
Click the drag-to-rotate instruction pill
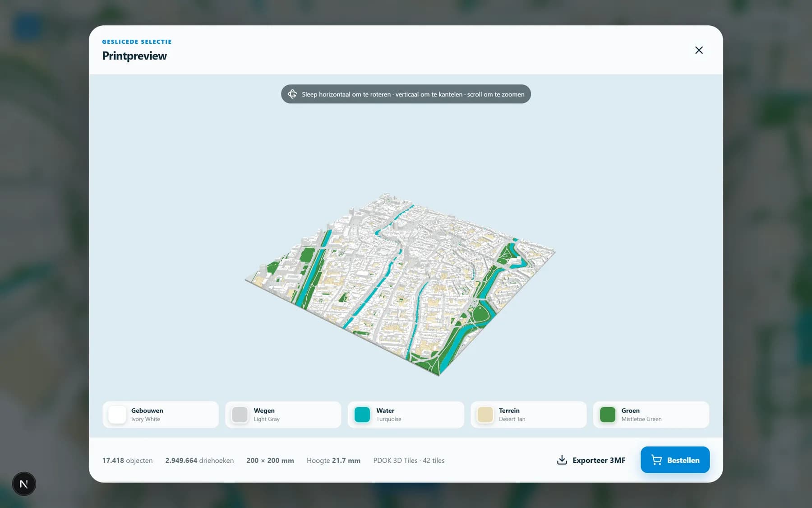[x=406, y=94]
